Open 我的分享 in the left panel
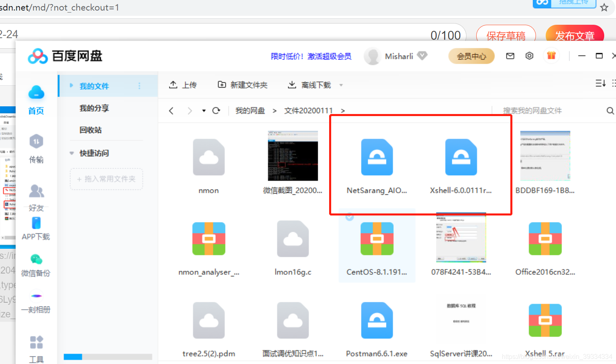The width and height of the screenshot is (616, 364). coord(94,108)
